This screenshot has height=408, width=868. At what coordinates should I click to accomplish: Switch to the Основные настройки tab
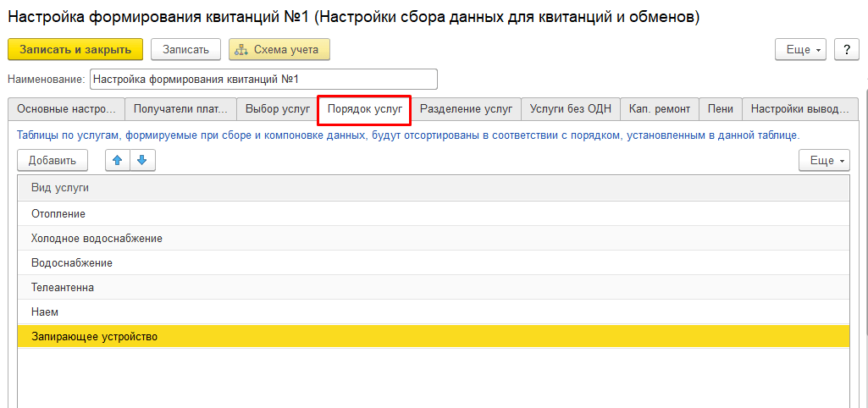tap(66, 109)
